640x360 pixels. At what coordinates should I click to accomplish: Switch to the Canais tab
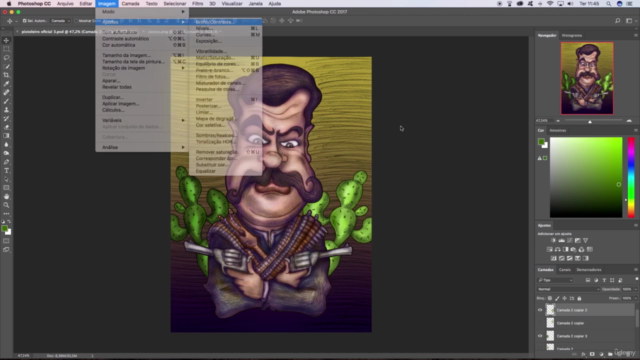click(x=564, y=269)
